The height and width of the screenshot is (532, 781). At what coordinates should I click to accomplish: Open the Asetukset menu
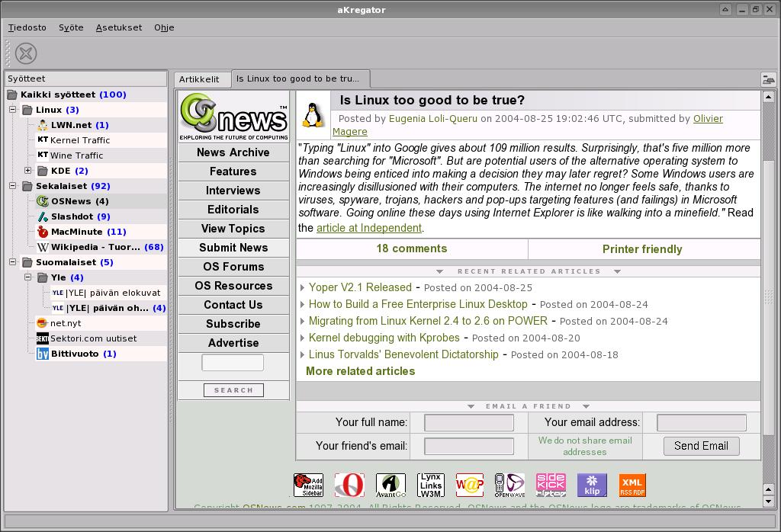point(119,28)
